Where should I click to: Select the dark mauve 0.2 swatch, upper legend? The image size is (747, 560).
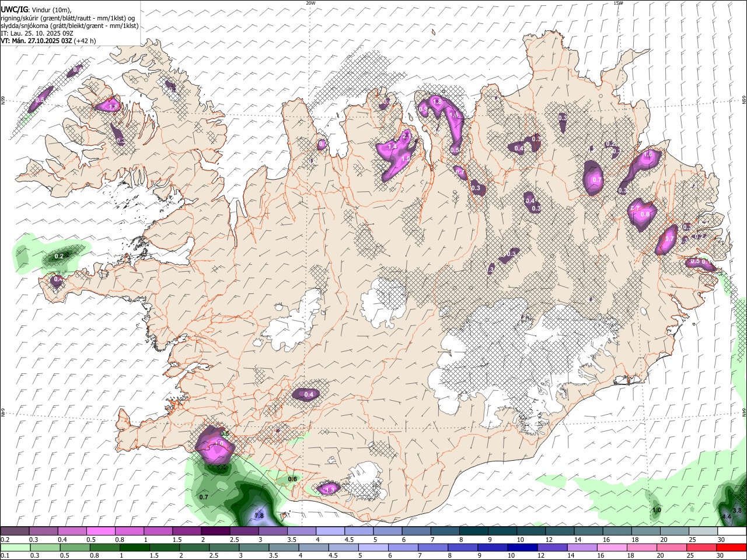tap(15, 531)
